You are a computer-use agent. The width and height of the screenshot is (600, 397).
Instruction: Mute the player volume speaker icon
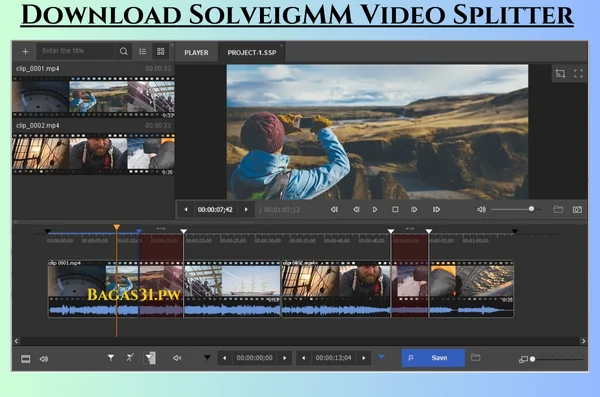point(481,209)
